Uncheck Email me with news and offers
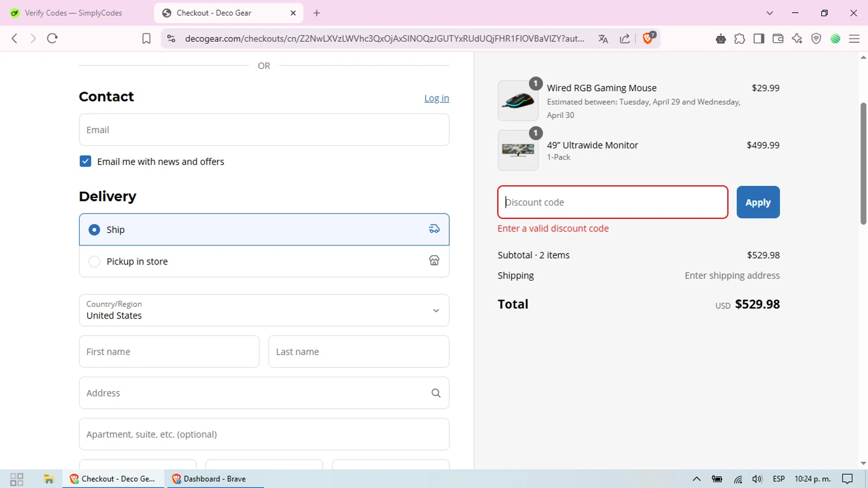Image resolution: width=868 pixels, height=488 pixels. [x=85, y=162]
